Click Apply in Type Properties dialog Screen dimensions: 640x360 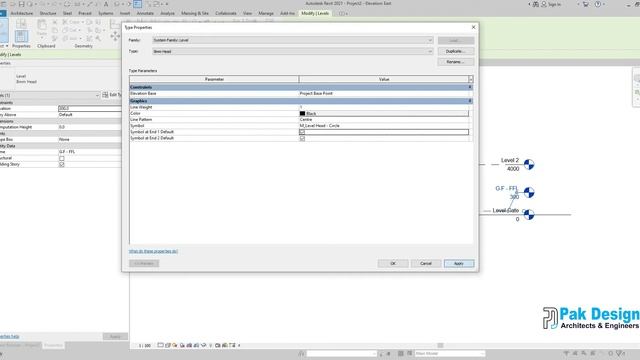459,264
